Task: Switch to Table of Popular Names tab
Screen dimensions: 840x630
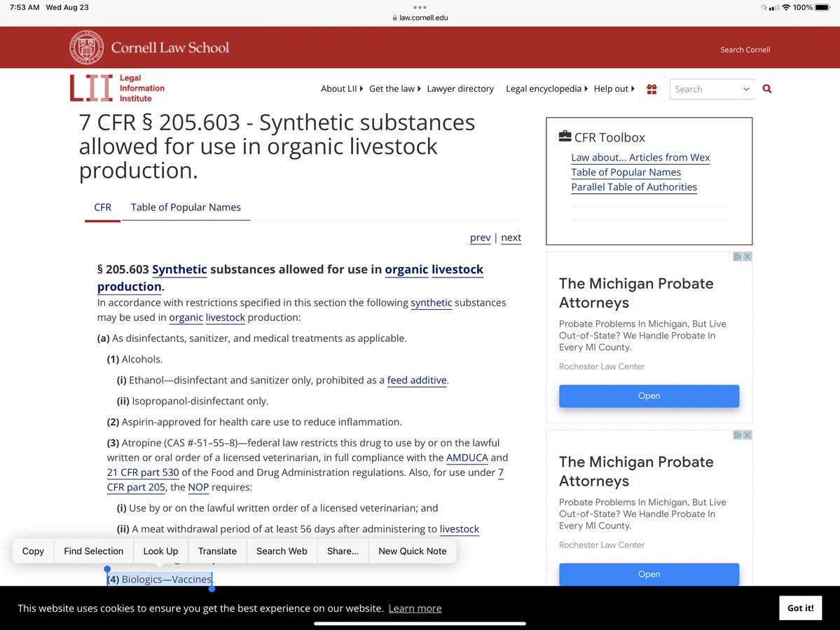Action: [x=186, y=207]
